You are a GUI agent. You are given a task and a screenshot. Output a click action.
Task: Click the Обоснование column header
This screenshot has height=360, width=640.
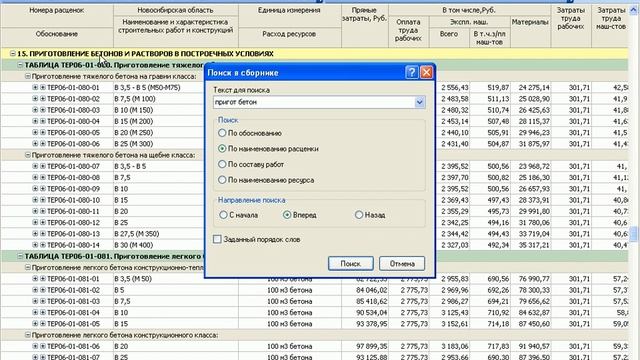(57, 34)
